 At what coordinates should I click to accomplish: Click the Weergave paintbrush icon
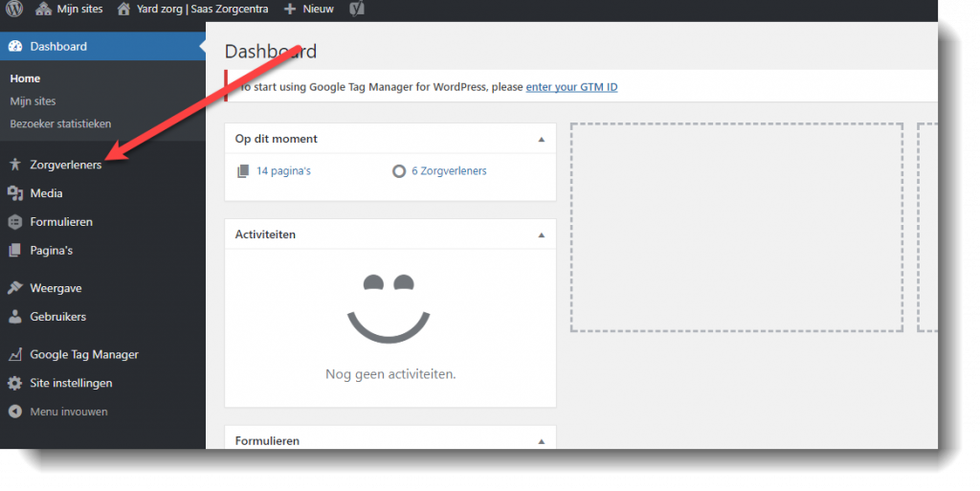[x=15, y=288]
